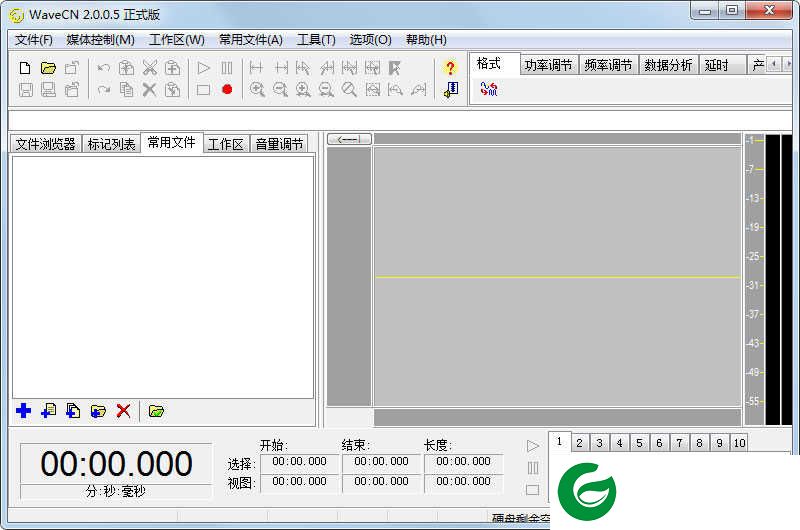Click the small play triangle beside workspace tabs
Image resolution: width=800 pixels, height=530 pixels.
[x=533, y=446]
